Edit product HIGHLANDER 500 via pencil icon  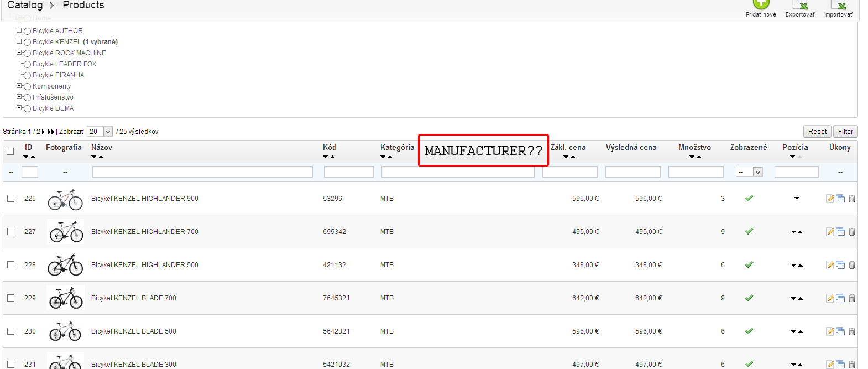pos(830,265)
